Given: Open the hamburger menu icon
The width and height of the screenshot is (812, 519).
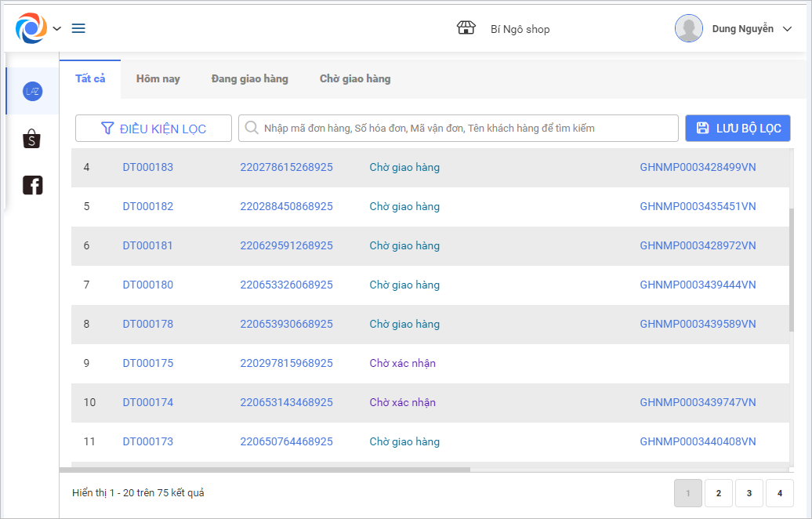Looking at the screenshot, I should click(78, 29).
